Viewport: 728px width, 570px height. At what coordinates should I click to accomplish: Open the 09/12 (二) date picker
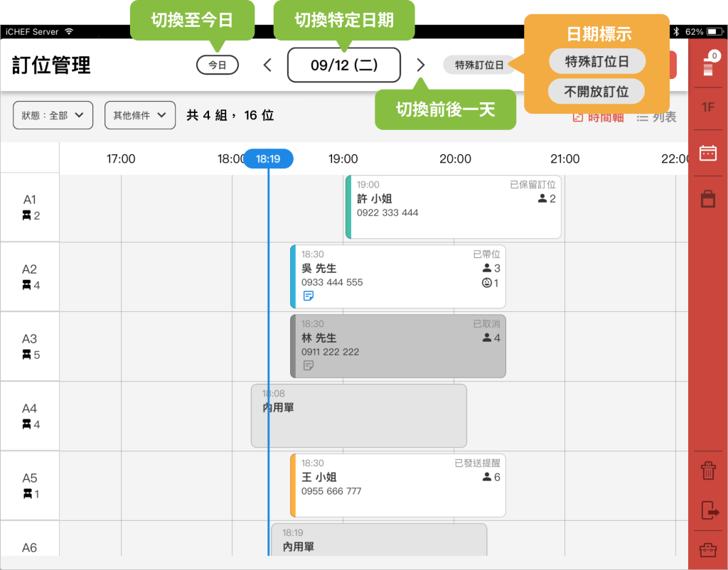click(344, 65)
